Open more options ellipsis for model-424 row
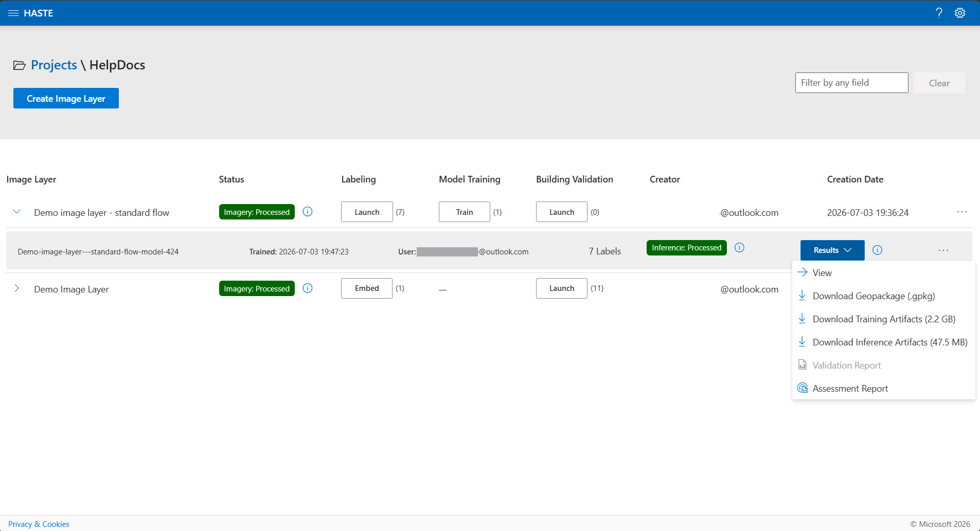980x531 pixels. click(943, 250)
